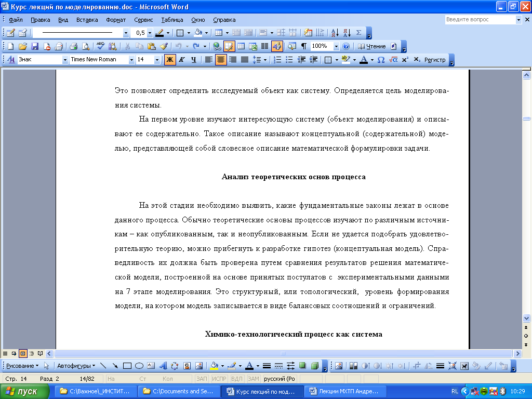The height and width of the screenshot is (399, 532).
Task: Open line style dropdown
Action: [x=126, y=33]
